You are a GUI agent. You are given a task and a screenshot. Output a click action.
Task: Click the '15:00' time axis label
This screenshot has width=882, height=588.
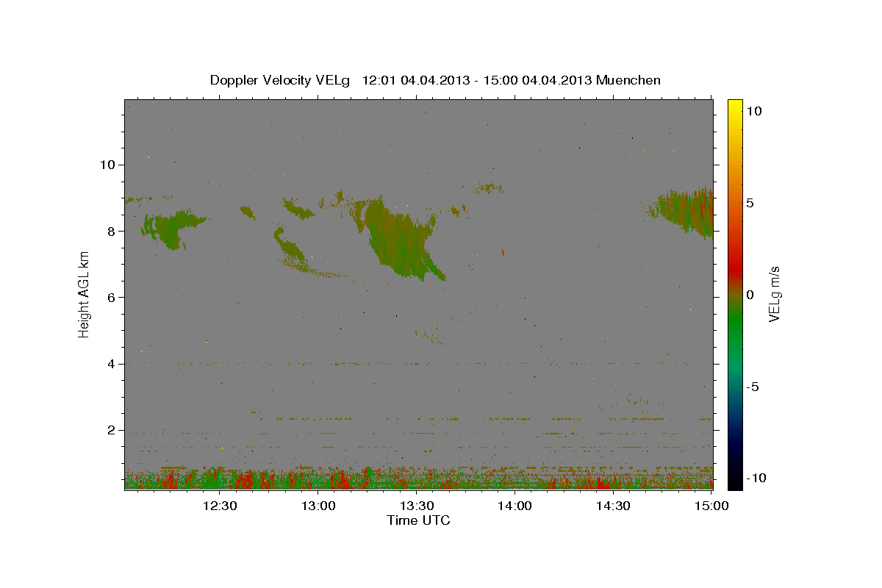[x=711, y=506]
